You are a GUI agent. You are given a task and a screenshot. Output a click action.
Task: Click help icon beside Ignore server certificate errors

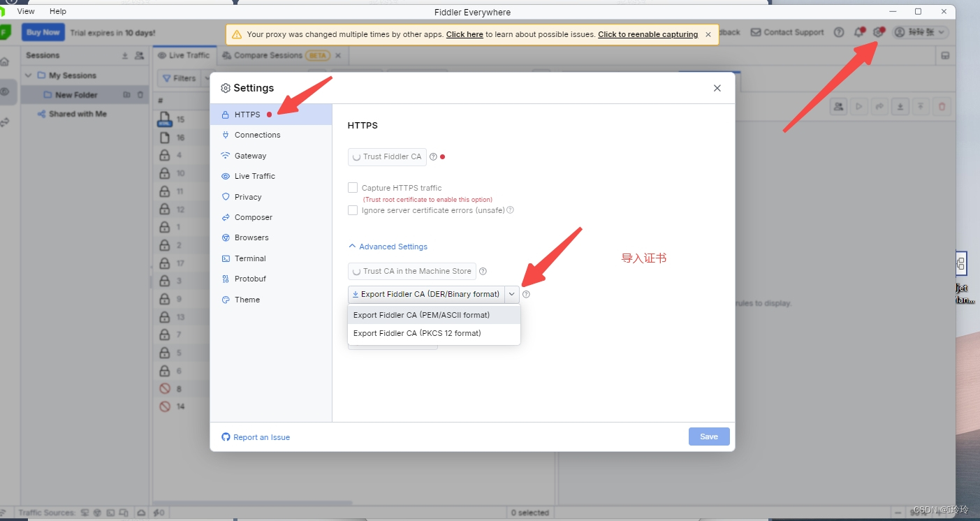(x=511, y=210)
